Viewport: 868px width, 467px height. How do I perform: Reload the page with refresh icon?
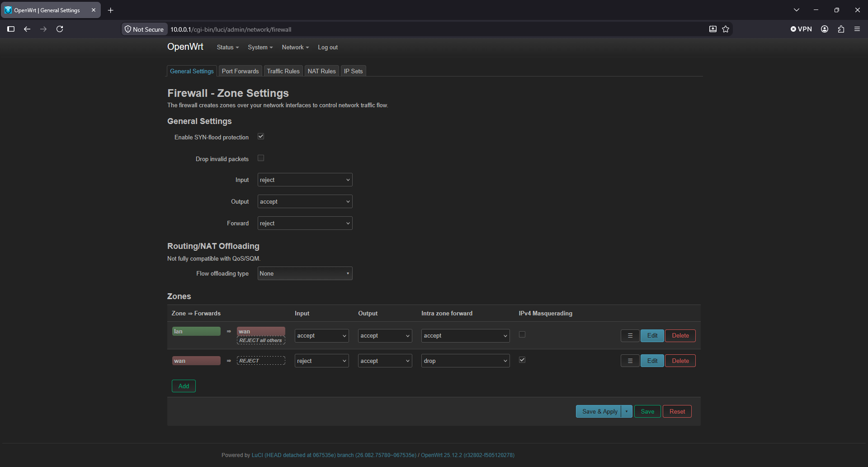click(x=60, y=29)
